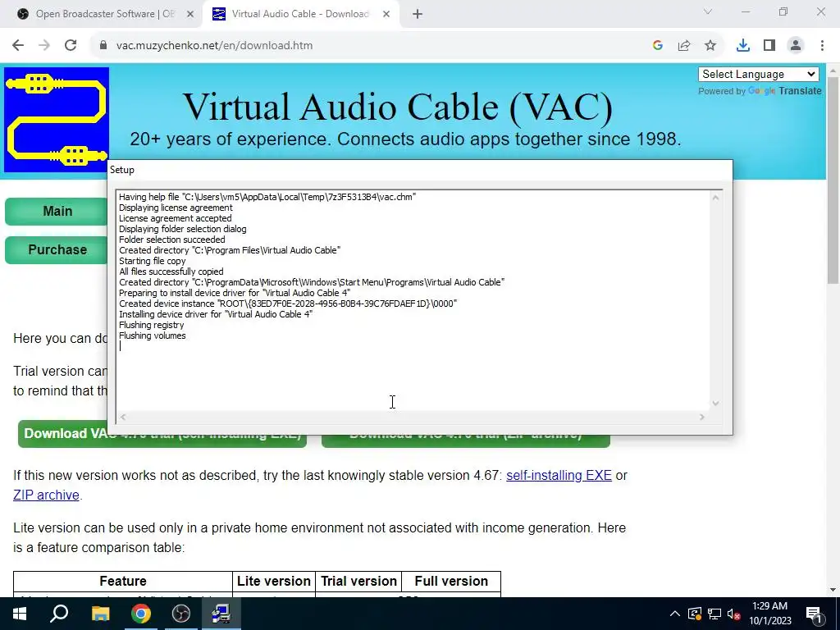Open muted volume tray icon
840x630 pixels.
(734, 614)
